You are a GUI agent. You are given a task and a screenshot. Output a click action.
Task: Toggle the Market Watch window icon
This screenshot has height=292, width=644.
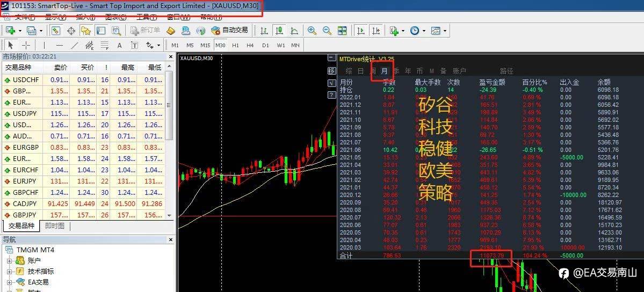point(56,31)
